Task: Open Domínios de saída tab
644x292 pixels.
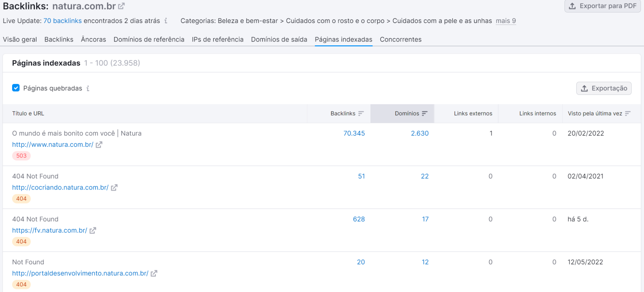Action: 279,39
